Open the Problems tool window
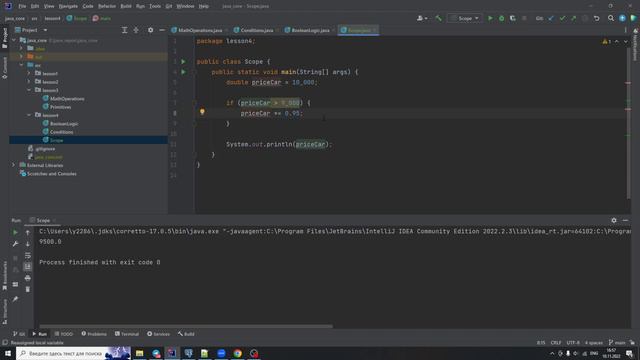The width and height of the screenshot is (640, 360). (94, 334)
